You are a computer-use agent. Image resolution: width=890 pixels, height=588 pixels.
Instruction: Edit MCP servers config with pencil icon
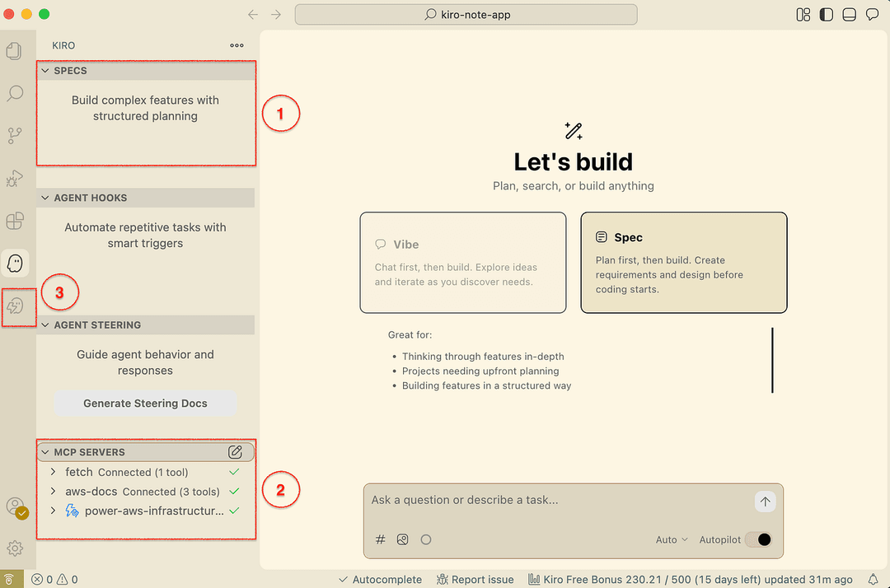click(235, 452)
